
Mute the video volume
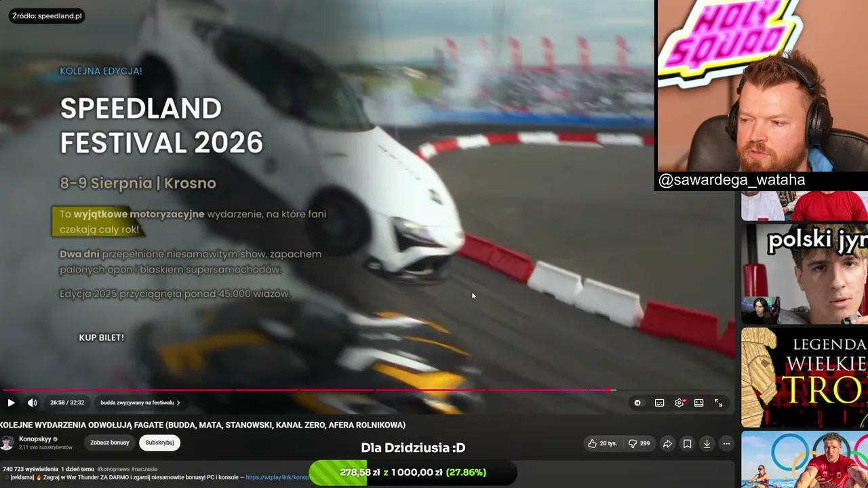32,403
